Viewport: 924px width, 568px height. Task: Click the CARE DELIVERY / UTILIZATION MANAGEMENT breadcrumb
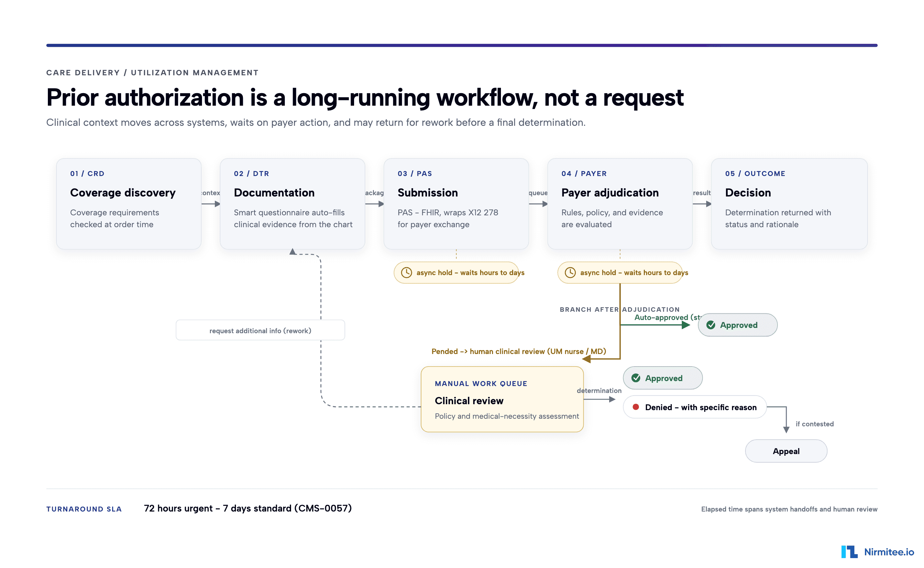[x=152, y=73]
